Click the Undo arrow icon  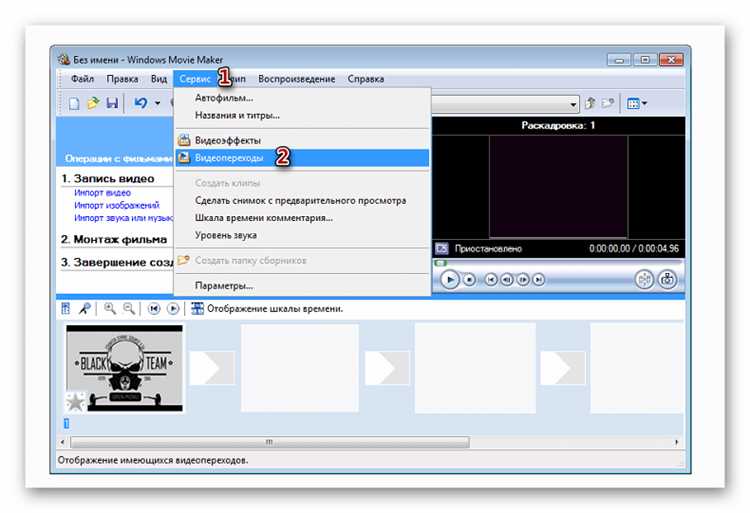click(x=141, y=103)
